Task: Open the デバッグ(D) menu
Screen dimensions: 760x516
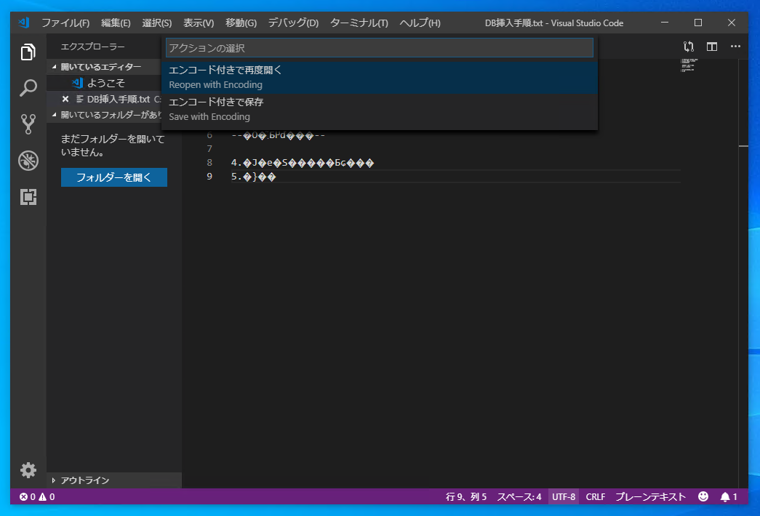Action: (x=293, y=23)
